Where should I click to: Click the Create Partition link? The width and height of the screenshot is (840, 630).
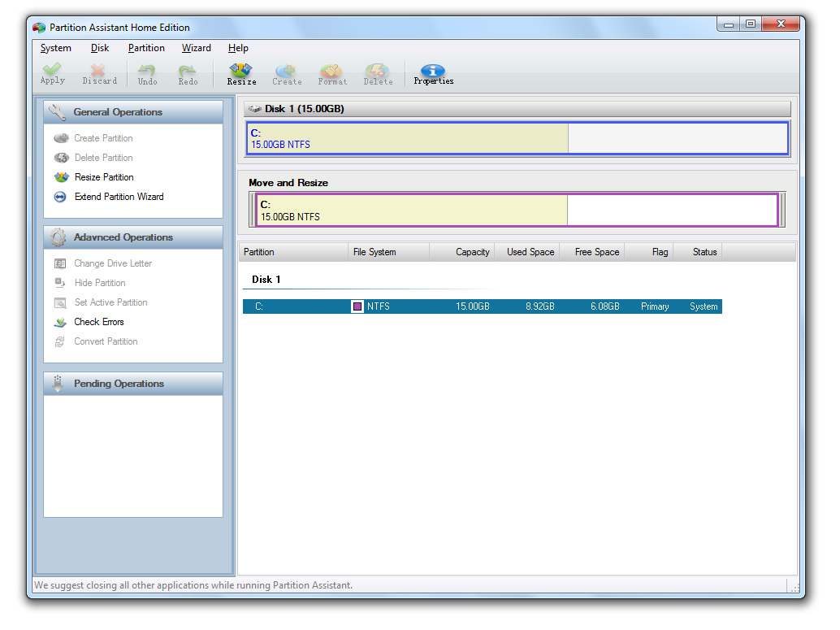tap(103, 138)
